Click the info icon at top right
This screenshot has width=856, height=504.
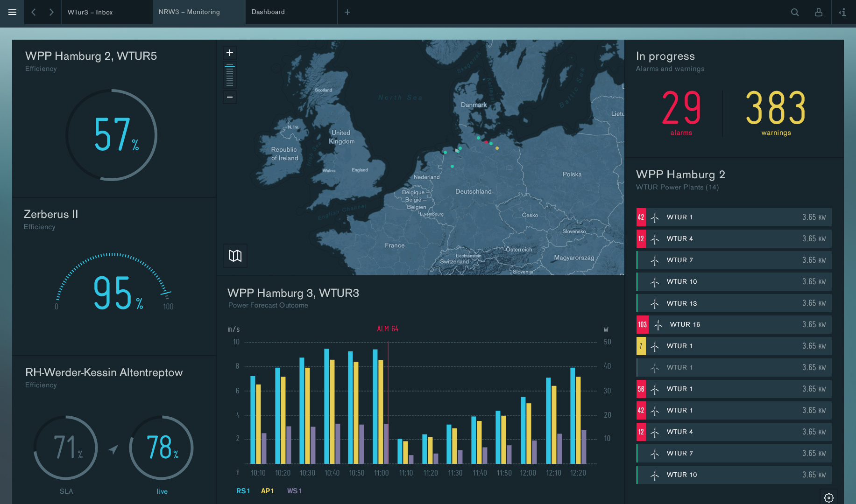pyautogui.click(x=843, y=12)
